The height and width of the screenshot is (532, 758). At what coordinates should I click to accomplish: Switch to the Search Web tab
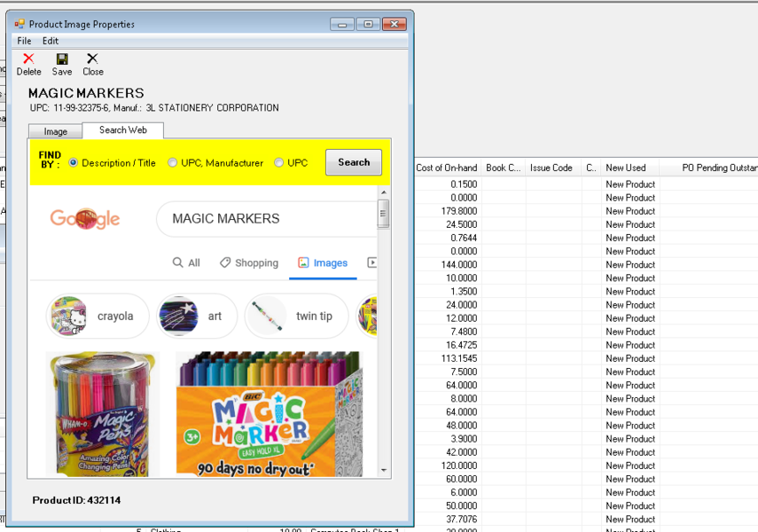(x=123, y=130)
